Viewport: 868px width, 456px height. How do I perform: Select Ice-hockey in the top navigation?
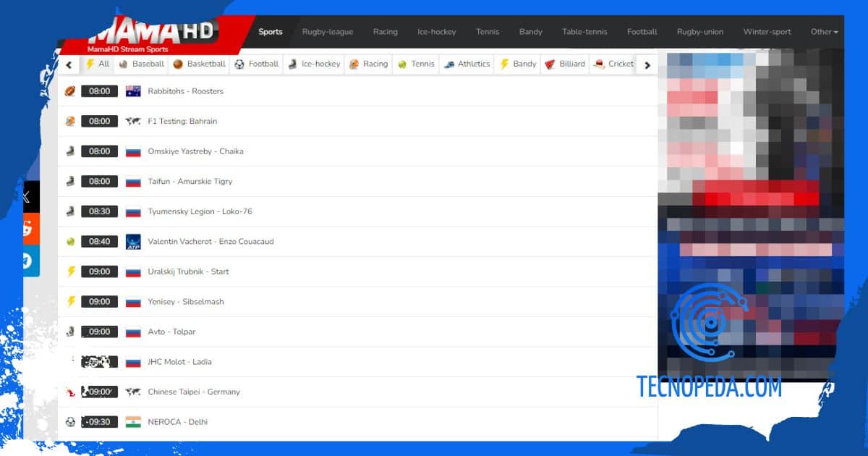coord(437,32)
